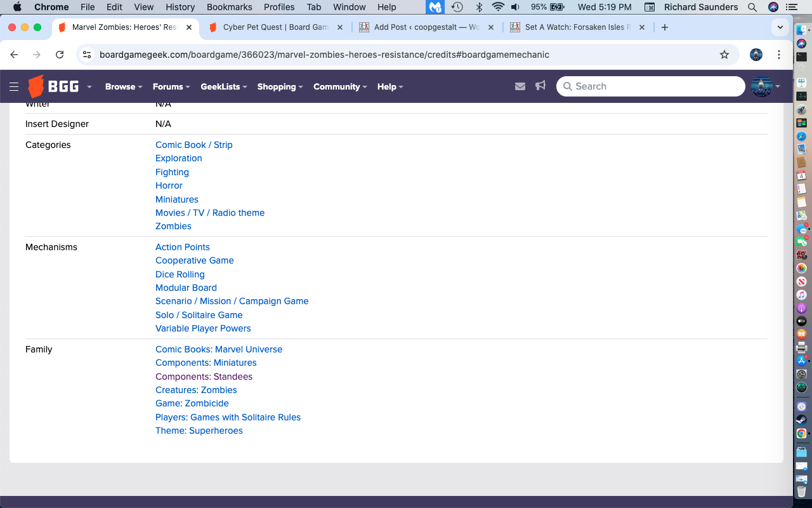Switch to Cyber Pet Quest tab
Image resolution: width=812 pixels, height=508 pixels.
(x=275, y=27)
